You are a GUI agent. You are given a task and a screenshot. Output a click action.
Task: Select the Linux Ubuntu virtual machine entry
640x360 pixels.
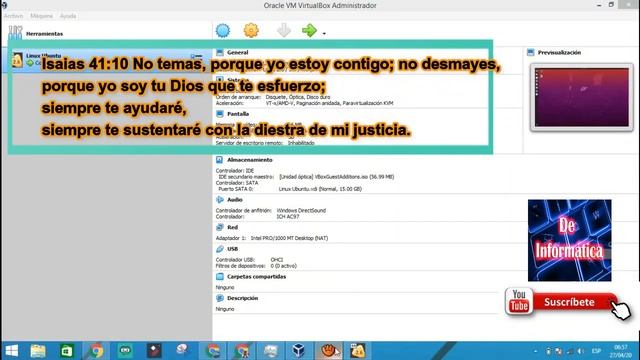point(106,60)
